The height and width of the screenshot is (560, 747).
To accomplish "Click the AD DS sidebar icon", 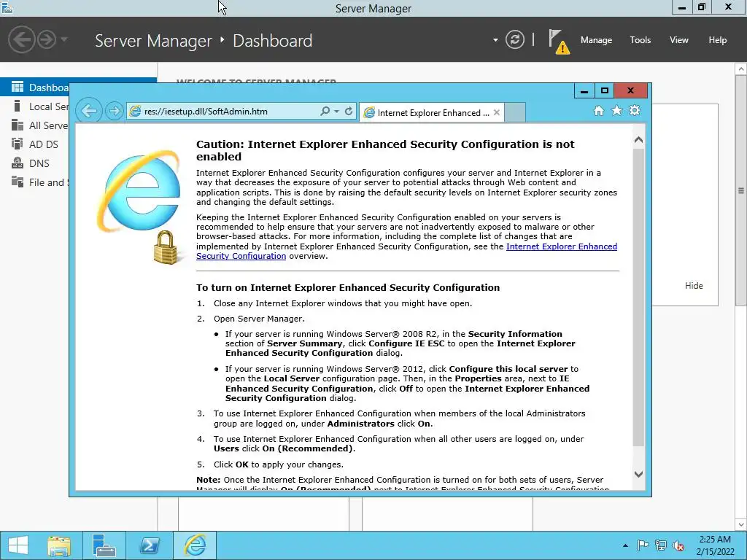I will click(x=18, y=144).
